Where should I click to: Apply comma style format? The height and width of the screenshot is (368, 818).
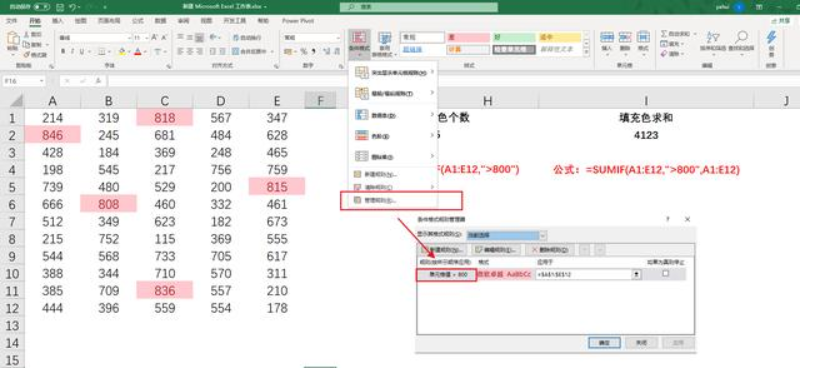tap(313, 51)
